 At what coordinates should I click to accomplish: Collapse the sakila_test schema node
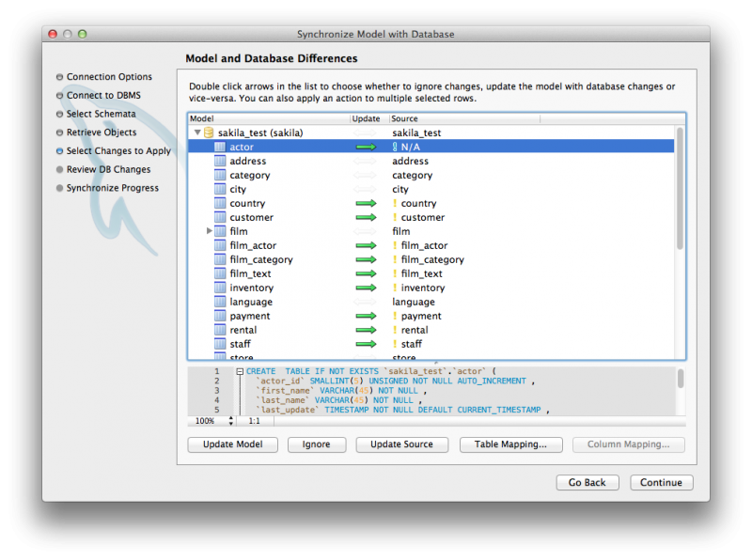click(x=197, y=132)
